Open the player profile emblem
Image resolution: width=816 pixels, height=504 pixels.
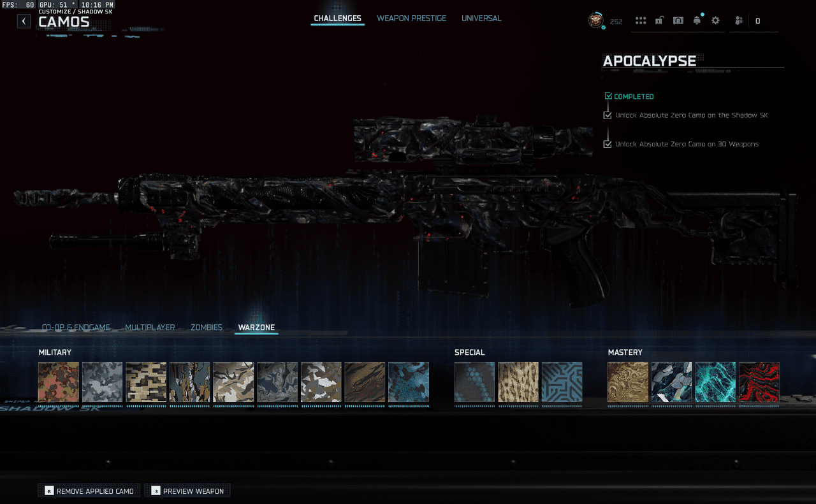595,20
